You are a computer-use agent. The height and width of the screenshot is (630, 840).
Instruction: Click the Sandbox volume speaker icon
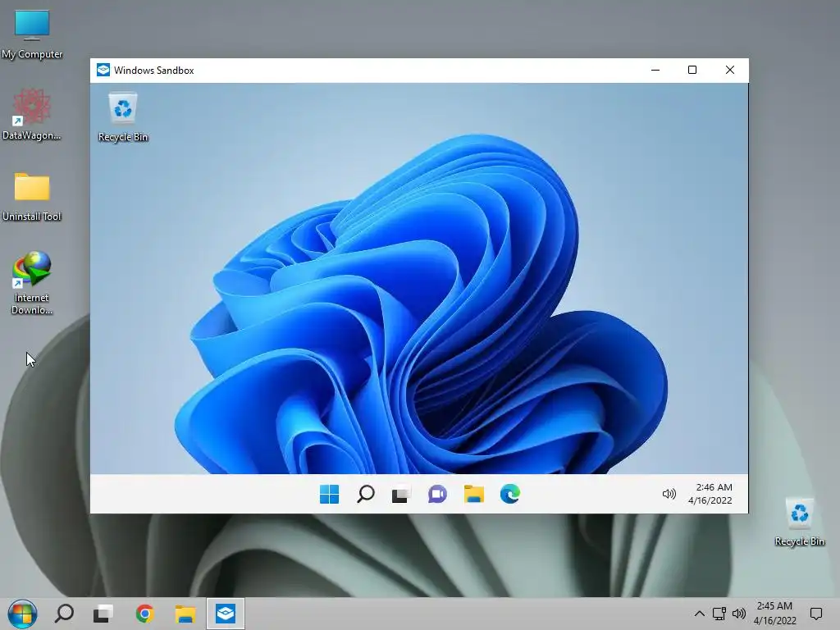point(669,494)
